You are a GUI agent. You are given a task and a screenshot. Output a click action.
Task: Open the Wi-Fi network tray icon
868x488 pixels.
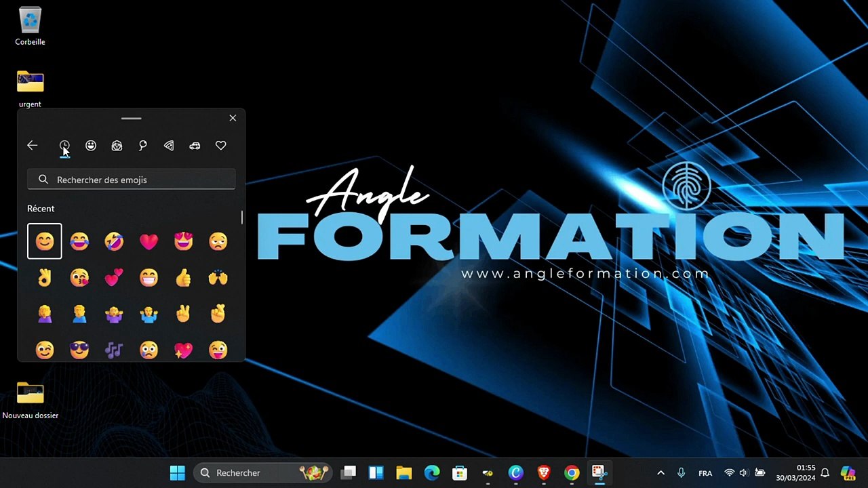pyautogui.click(x=730, y=472)
